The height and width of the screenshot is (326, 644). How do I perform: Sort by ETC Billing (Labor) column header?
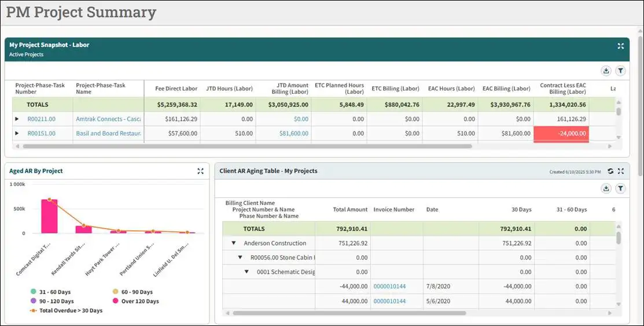pos(396,89)
